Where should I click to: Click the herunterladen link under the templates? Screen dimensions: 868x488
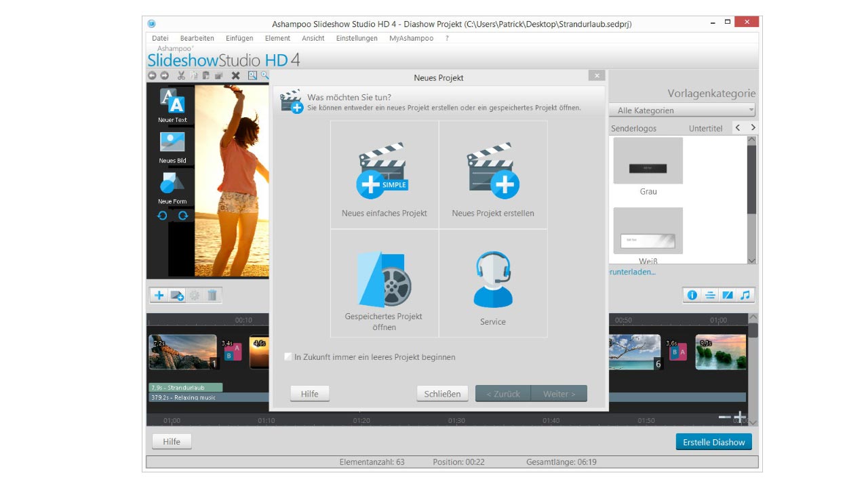coord(632,272)
